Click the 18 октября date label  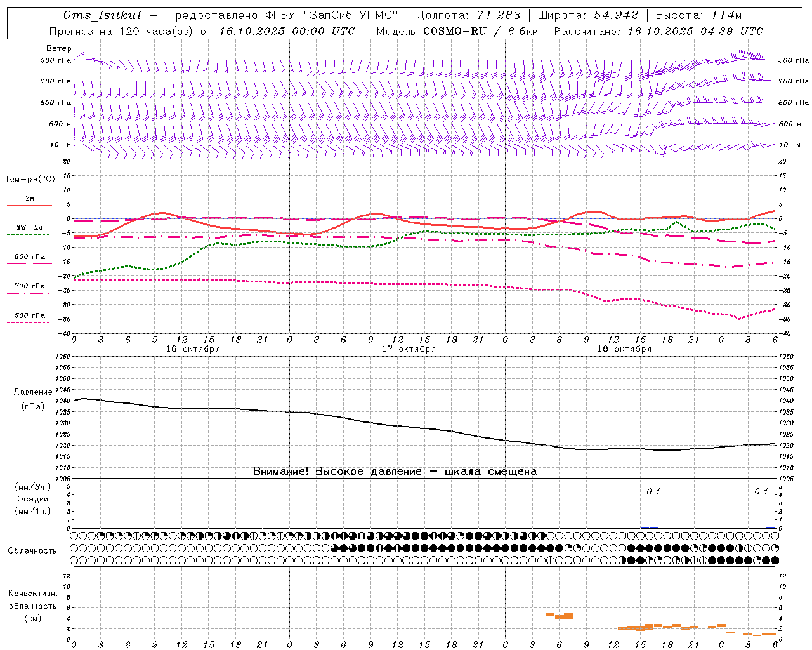coord(624,349)
